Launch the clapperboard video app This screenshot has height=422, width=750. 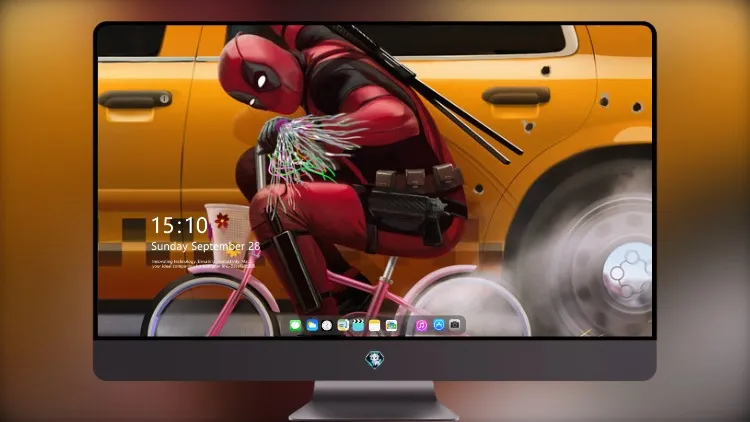pyautogui.click(x=358, y=325)
